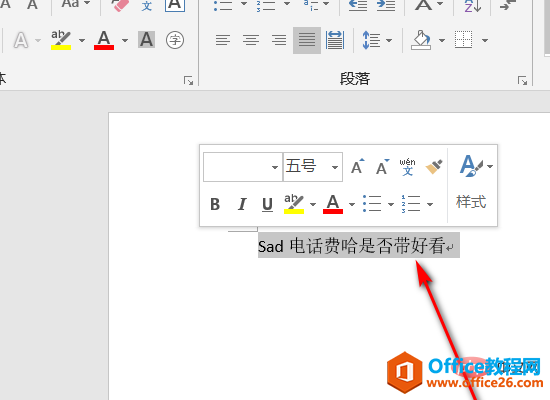Open the 五号 font size dropdown arrow
550x400 pixels.
335,167
